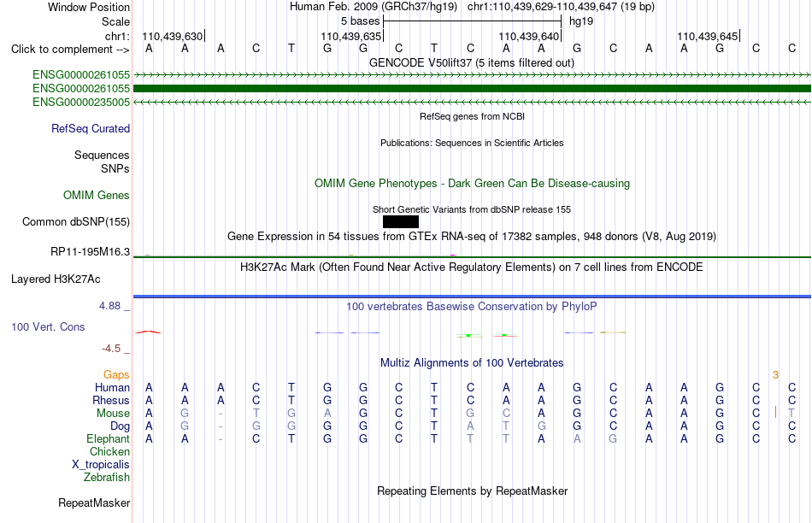Select the X_tropicalis alignment row label
This screenshot has height=523, width=812.
click(101, 465)
